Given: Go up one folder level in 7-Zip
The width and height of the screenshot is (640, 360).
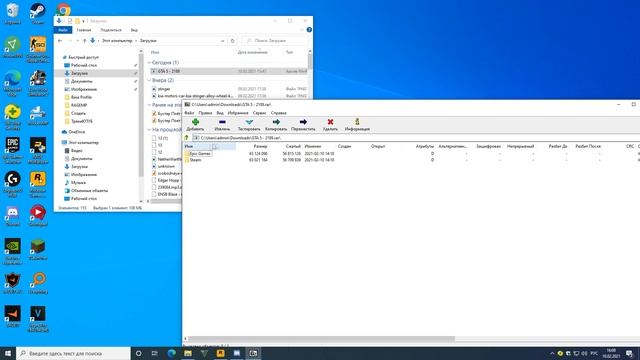Looking at the screenshot, I should 187,138.
